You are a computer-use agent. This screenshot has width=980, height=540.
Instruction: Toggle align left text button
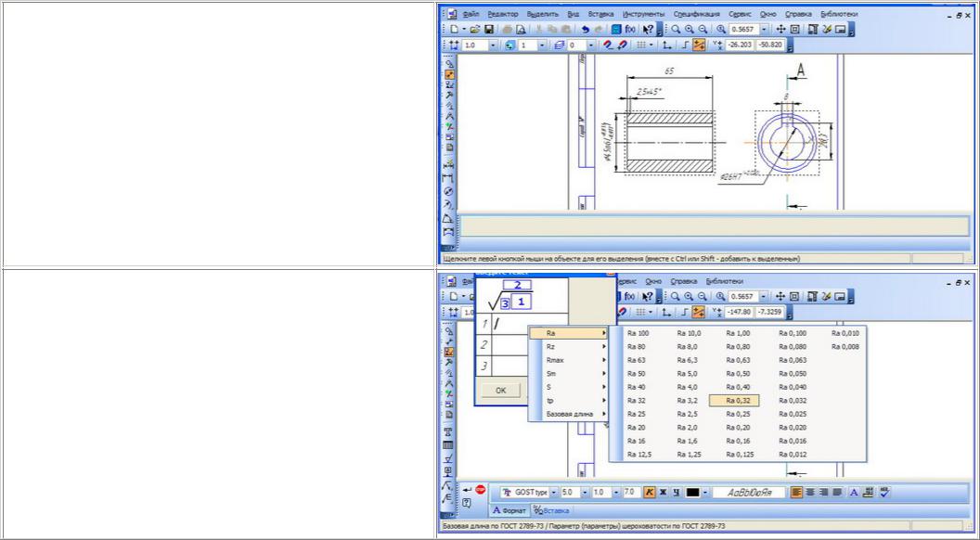click(x=796, y=493)
